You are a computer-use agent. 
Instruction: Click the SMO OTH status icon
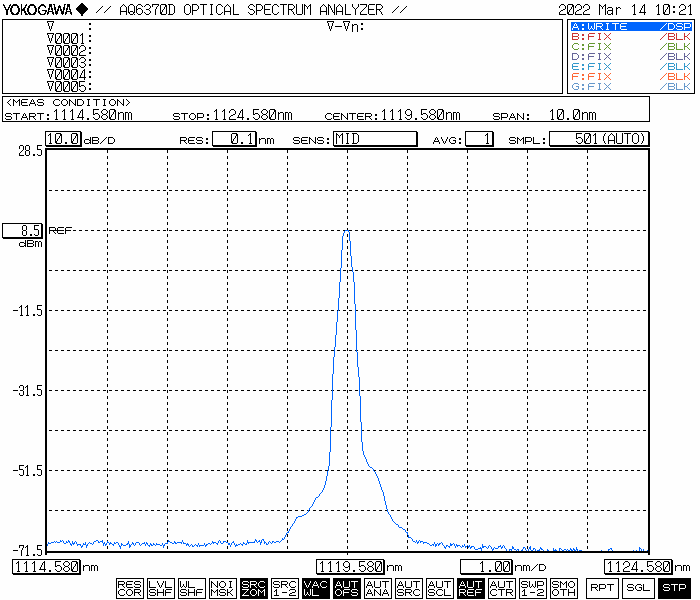point(564,588)
